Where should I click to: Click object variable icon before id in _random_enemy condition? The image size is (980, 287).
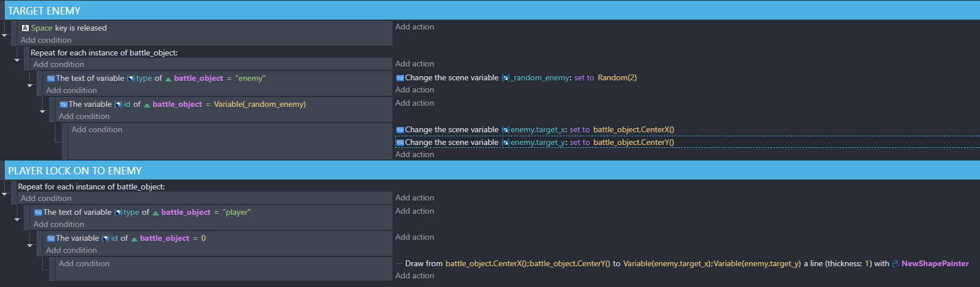[x=118, y=105]
